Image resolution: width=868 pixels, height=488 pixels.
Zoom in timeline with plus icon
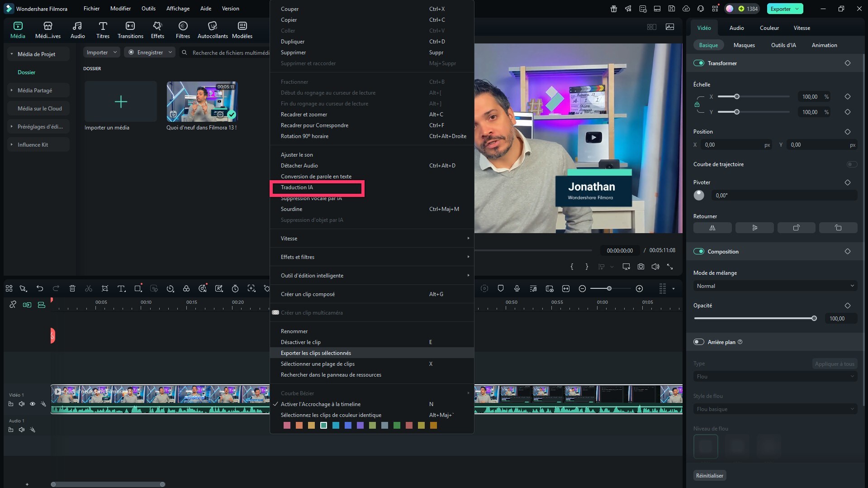coord(639,288)
